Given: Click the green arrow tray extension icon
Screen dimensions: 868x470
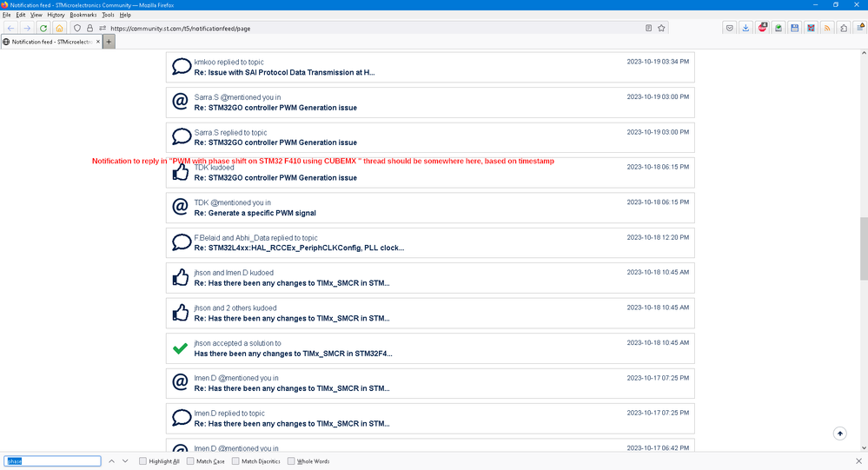Looking at the screenshot, I should coord(779,28).
